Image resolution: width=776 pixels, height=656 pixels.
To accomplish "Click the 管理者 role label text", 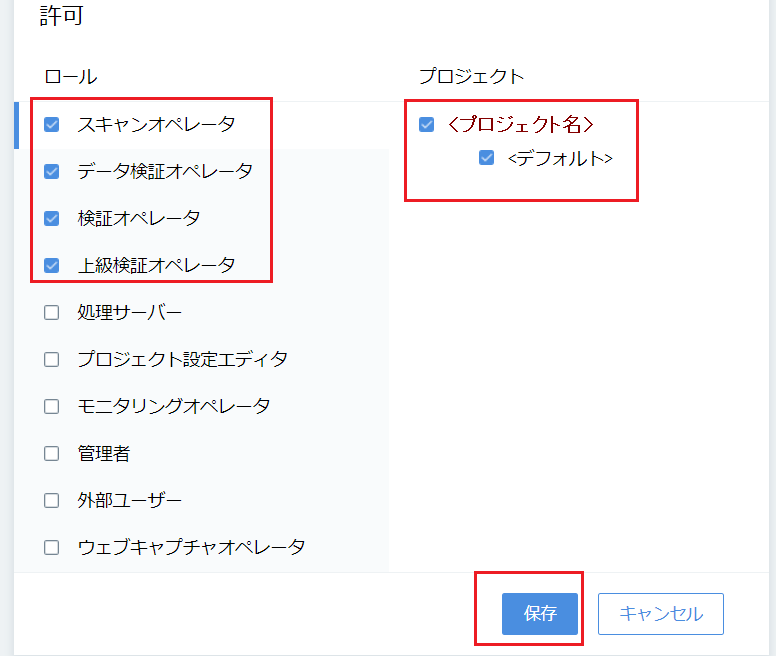I will [x=104, y=453].
